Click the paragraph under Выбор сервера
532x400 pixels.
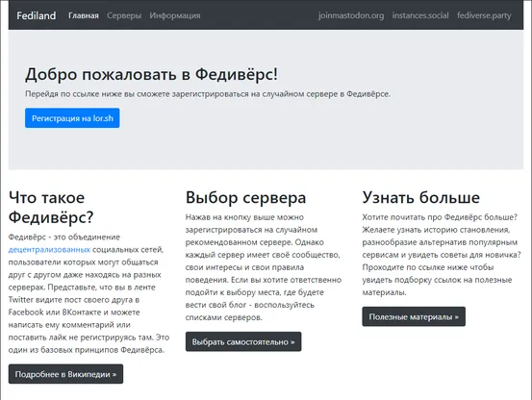(x=264, y=267)
